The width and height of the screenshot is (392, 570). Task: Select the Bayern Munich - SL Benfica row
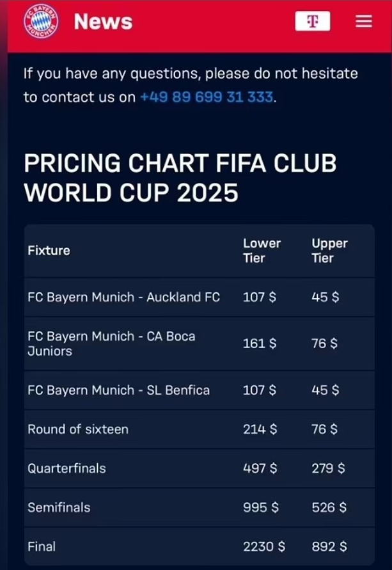click(199, 390)
